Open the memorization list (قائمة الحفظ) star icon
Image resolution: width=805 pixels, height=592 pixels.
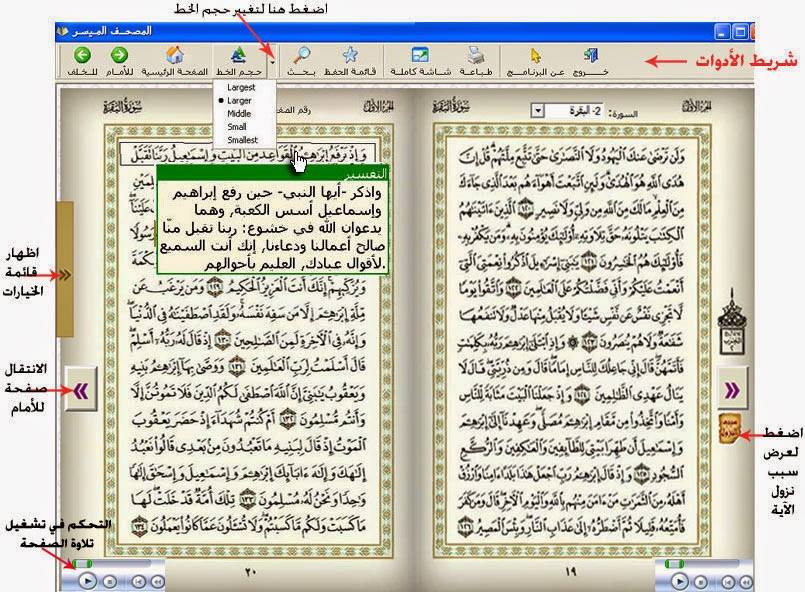pos(350,55)
